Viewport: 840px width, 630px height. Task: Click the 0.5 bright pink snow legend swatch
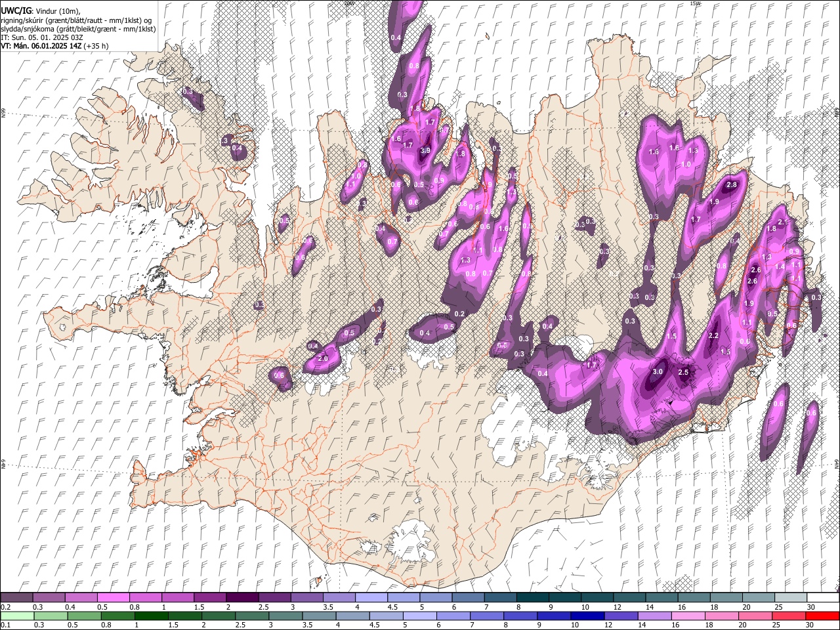113,597
